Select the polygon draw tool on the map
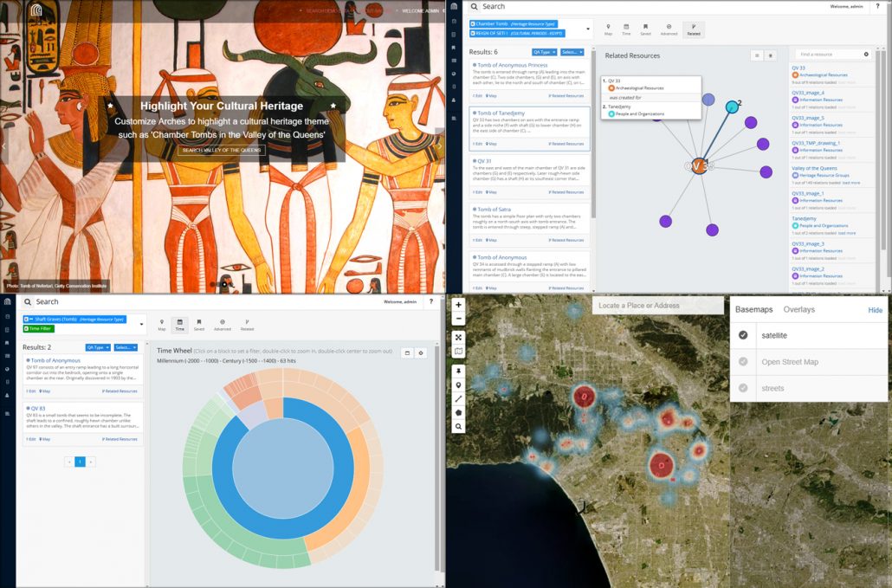The height and width of the screenshot is (588, 892). (458, 412)
